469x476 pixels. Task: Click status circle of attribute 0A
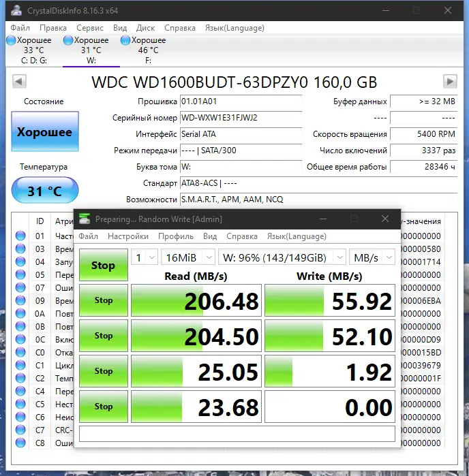pyautogui.click(x=20, y=313)
